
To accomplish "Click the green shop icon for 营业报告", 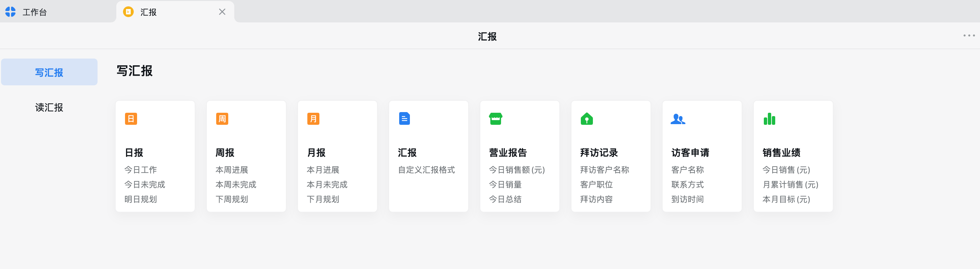I will tap(496, 119).
